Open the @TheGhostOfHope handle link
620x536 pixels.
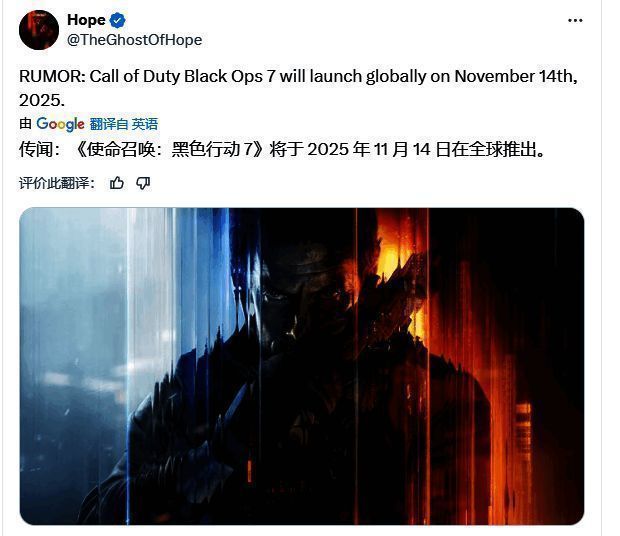(x=134, y=40)
